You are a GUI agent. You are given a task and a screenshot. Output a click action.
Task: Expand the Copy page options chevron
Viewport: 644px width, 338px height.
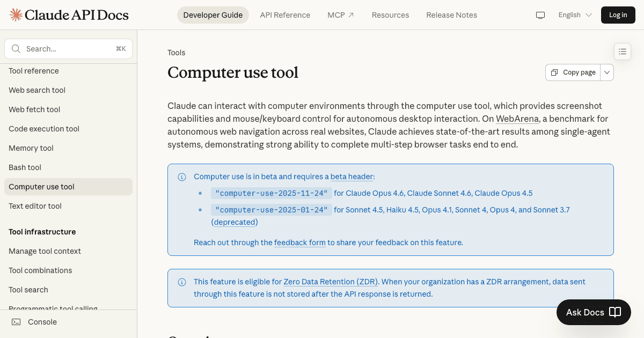[607, 72]
